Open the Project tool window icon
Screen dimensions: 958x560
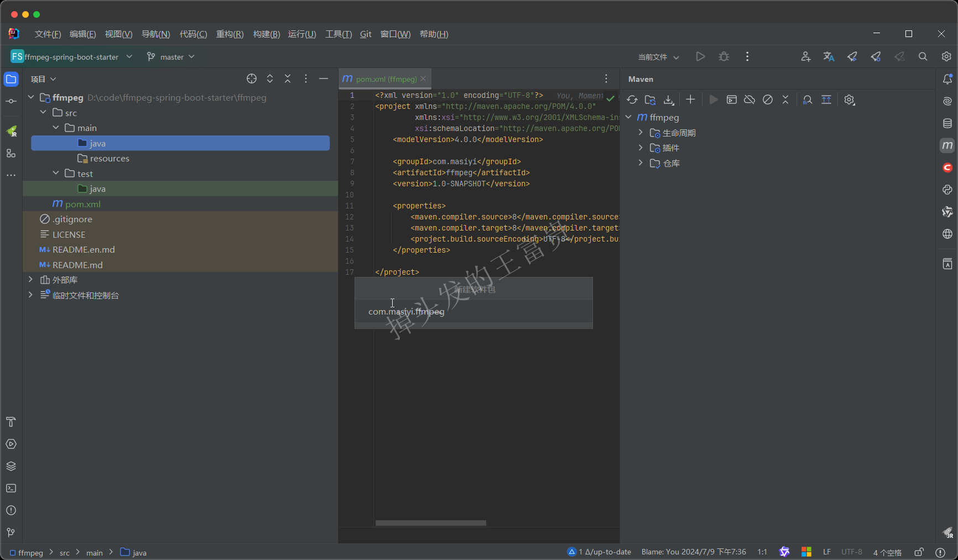tap(11, 79)
